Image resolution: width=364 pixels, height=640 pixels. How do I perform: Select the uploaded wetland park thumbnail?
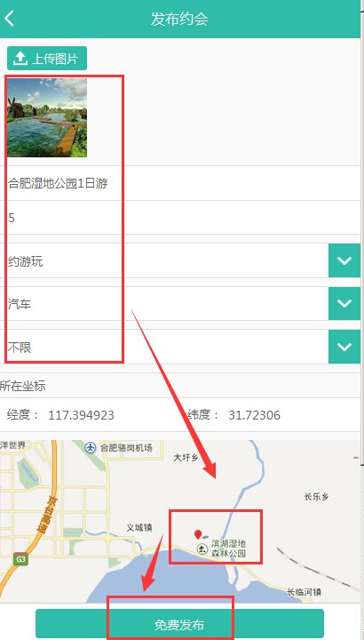(x=47, y=117)
